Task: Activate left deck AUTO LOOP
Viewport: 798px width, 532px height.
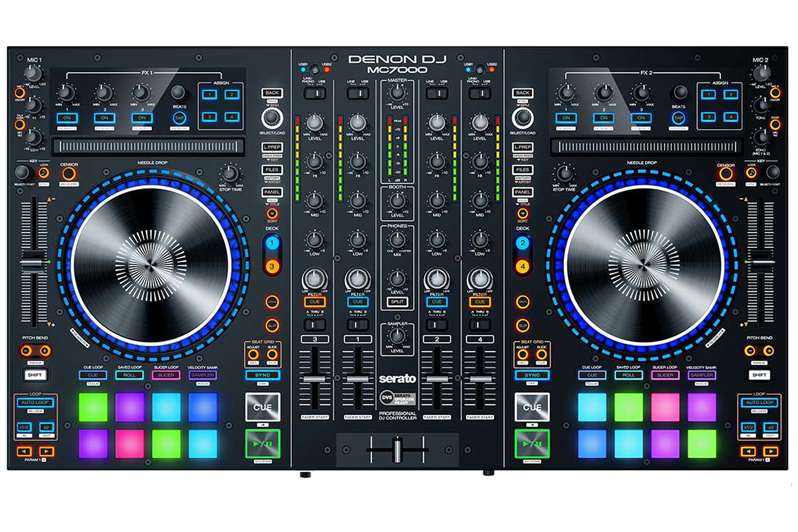Action: click(35, 402)
